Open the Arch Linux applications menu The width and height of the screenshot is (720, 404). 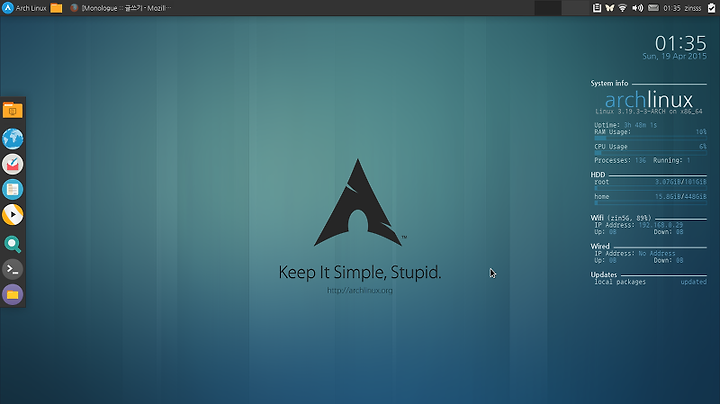tap(24, 8)
